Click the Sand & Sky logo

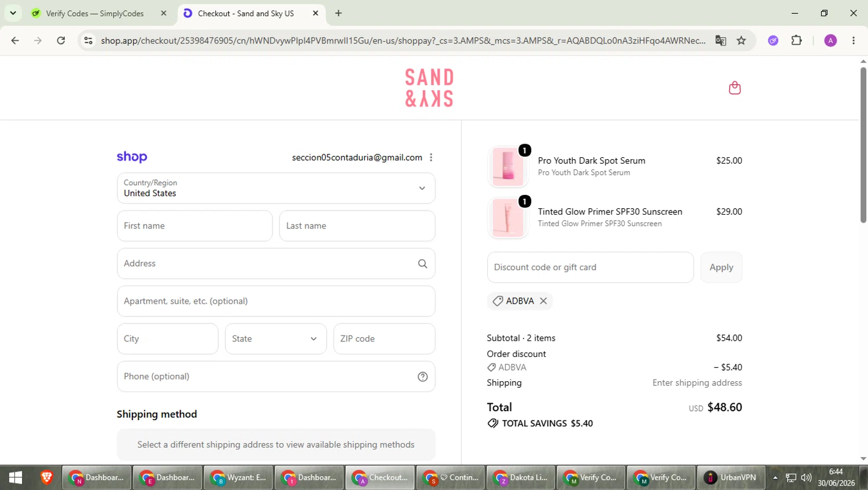(429, 88)
